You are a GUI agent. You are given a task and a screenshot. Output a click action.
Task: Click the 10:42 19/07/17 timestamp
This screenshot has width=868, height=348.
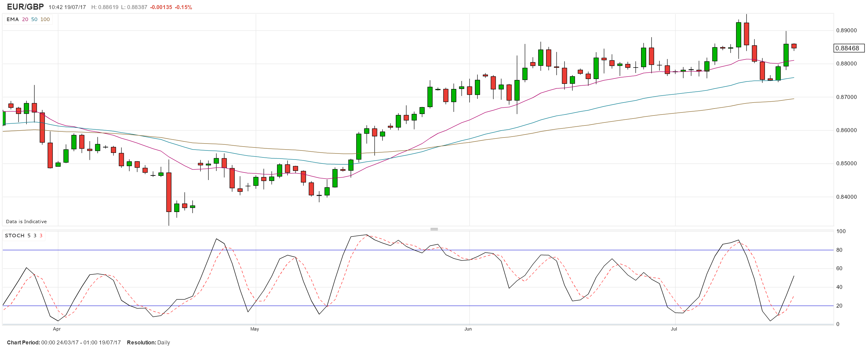click(x=67, y=7)
